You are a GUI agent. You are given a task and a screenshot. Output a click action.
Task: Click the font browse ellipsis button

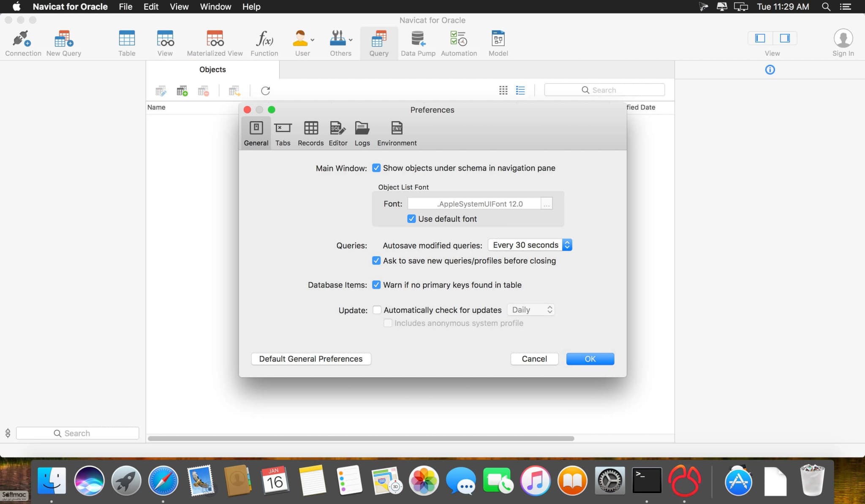[547, 204]
